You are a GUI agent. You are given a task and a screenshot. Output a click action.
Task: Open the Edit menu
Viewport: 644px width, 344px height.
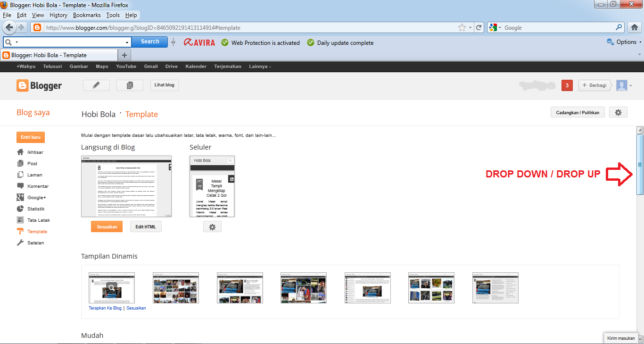pos(22,15)
